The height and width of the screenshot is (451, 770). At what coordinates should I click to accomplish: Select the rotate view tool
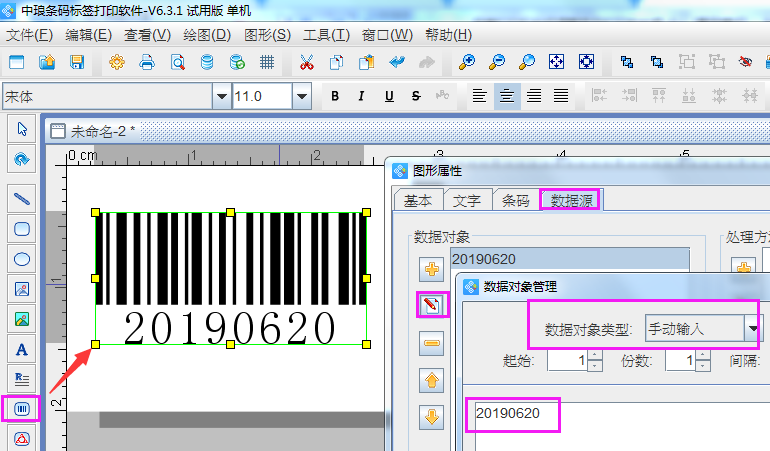pyautogui.click(x=22, y=159)
